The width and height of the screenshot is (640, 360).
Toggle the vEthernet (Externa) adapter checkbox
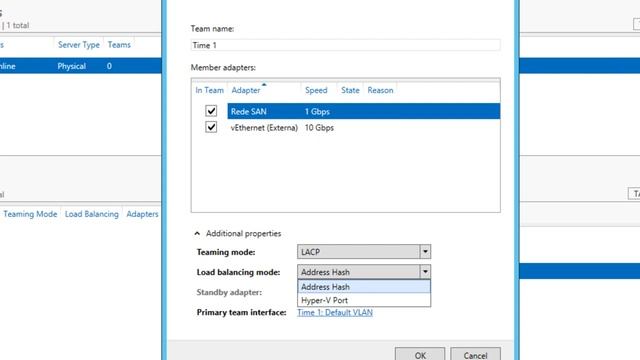[x=211, y=127]
